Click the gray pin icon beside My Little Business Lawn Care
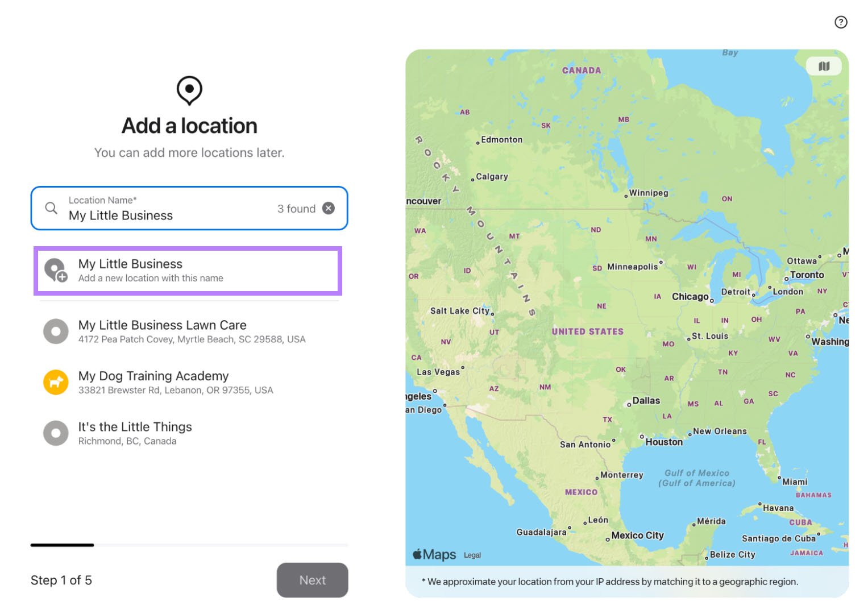 (x=55, y=331)
